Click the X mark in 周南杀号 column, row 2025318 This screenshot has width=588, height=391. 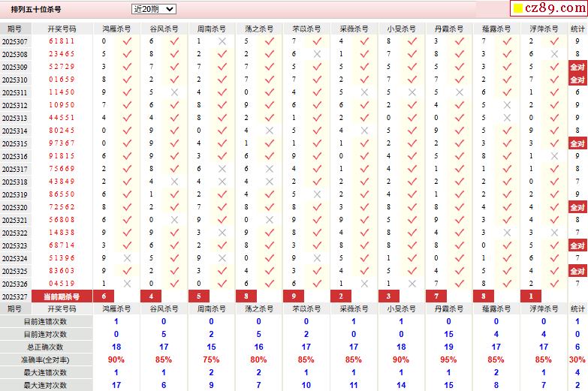[222, 182]
